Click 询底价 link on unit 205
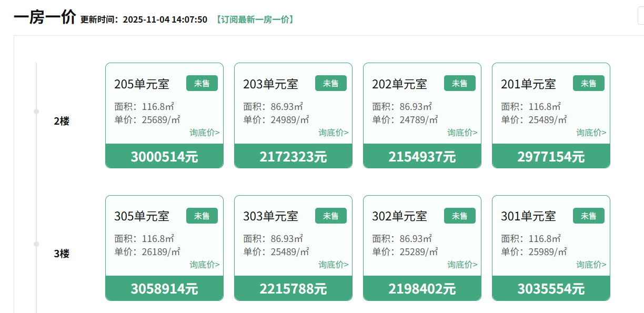Screen dimensions: 644x313 click(205, 133)
